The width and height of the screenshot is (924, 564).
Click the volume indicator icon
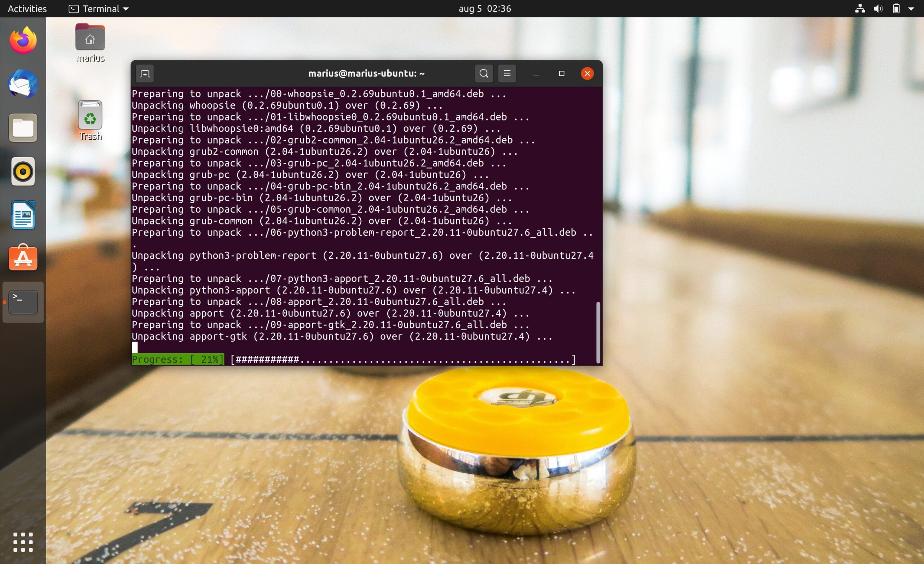(x=878, y=9)
